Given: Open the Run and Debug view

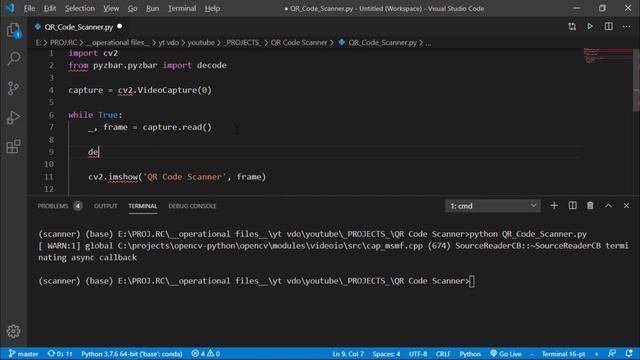Looking at the screenshot, I should (x=13, y=118).
